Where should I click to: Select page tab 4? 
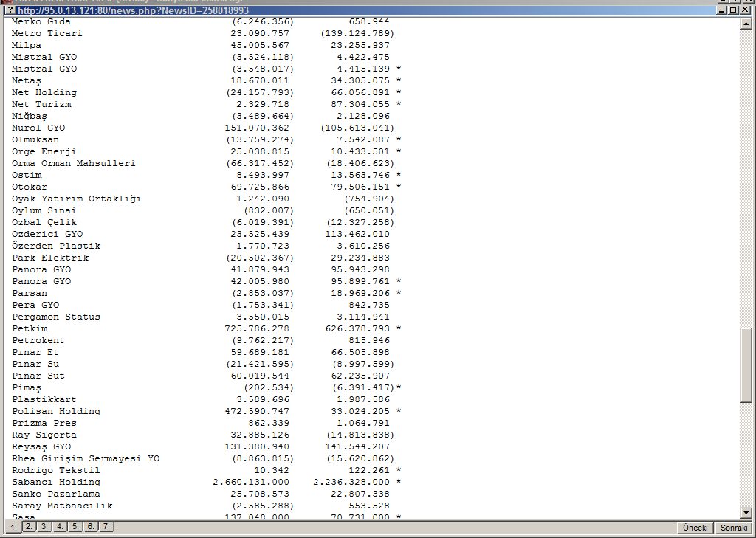coord(60,526)
